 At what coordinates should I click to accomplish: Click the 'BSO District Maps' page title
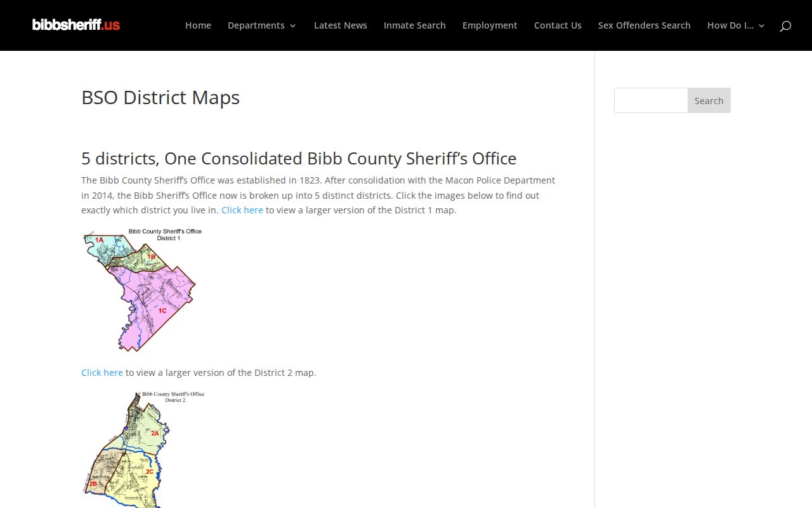[x=160, y=97]
